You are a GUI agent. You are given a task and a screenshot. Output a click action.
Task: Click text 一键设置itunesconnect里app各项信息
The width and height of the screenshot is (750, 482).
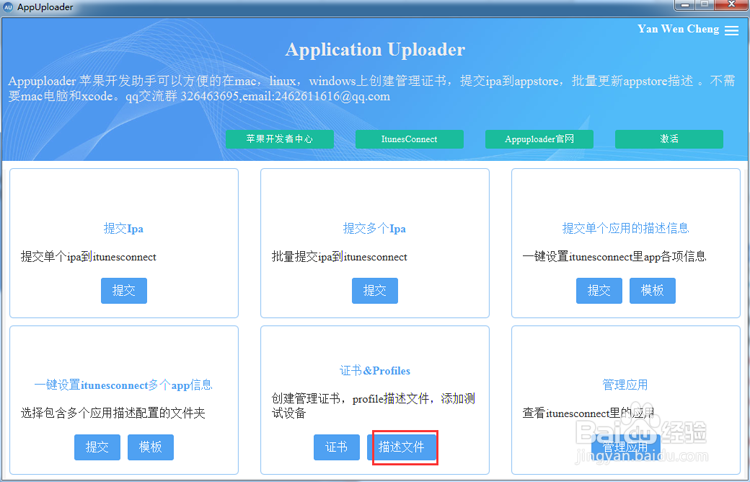pos(615,257)
